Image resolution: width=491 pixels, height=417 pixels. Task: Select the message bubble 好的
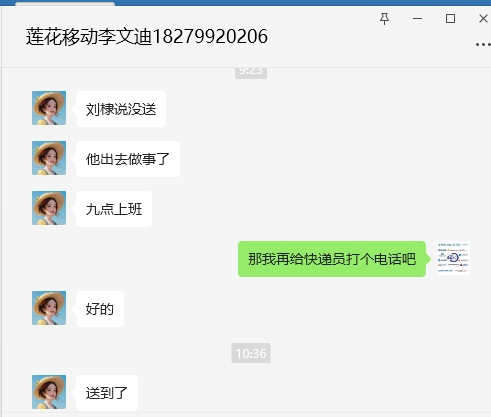click(100, 309)
